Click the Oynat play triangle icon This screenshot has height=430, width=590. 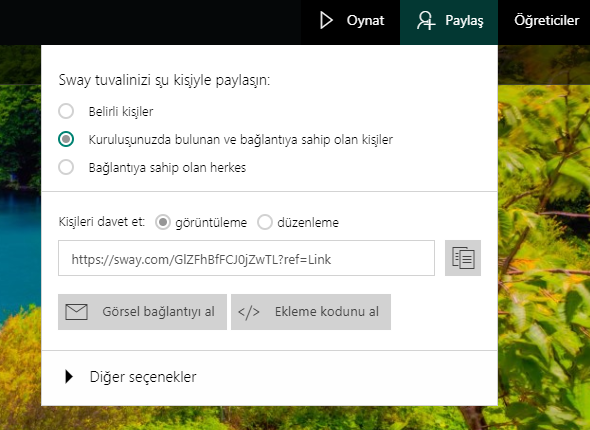[326, 20]
